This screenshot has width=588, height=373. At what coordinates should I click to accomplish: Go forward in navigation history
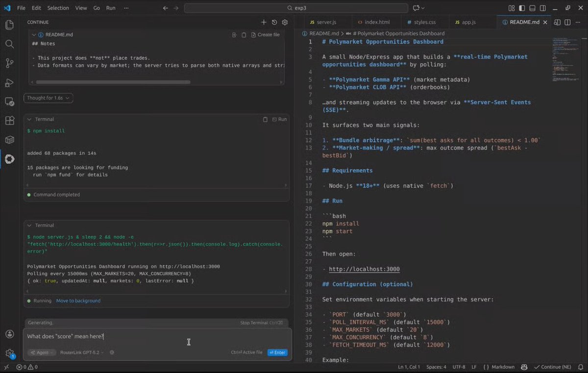coord(177,8)
